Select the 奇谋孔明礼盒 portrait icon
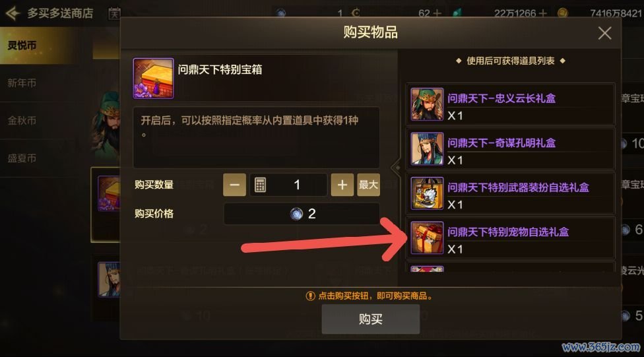Image resolution: width=644 pixels, height=357 pixels. tap(427, 148)
